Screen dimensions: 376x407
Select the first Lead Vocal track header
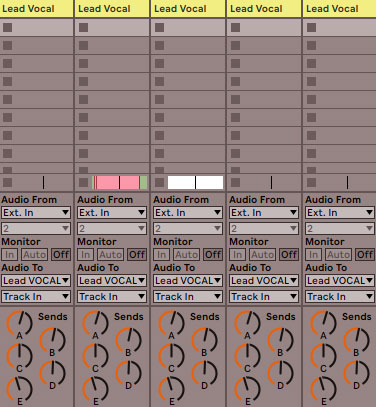tap(36, 8)
